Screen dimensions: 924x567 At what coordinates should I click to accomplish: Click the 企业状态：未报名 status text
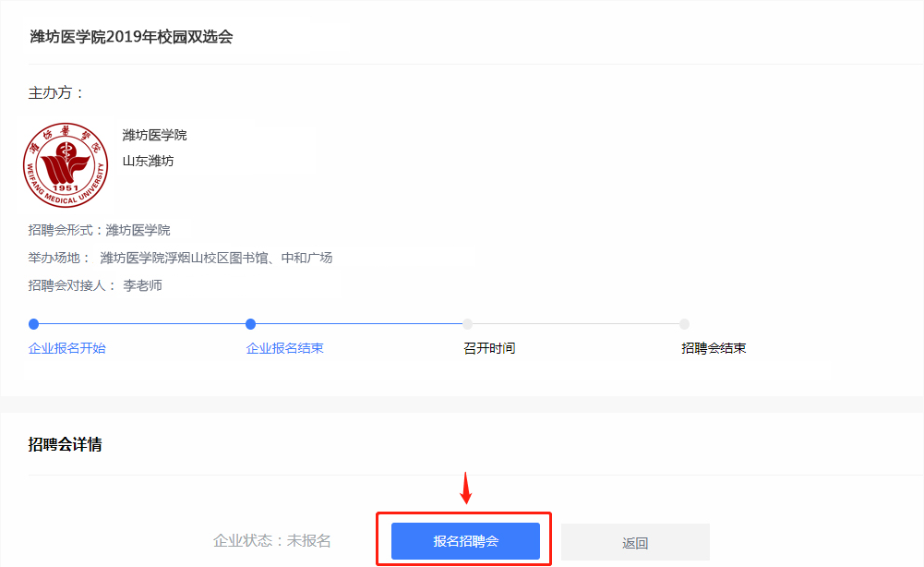pos(271,541)
